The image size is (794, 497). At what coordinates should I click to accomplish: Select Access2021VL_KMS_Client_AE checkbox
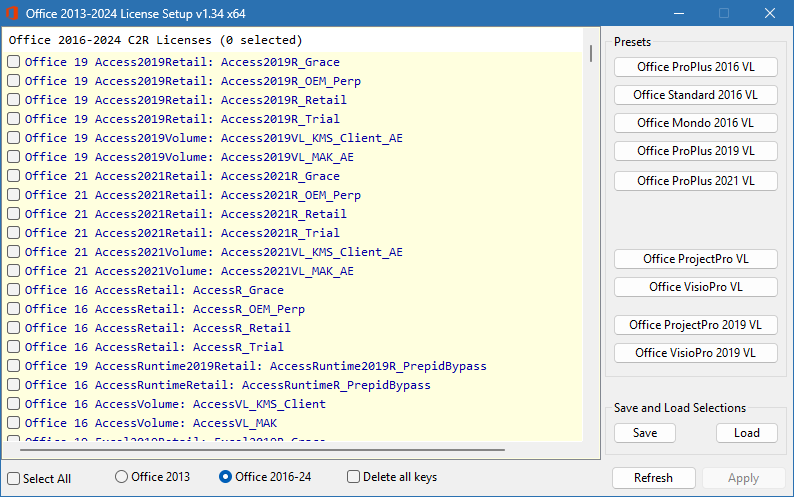(14, 252)
